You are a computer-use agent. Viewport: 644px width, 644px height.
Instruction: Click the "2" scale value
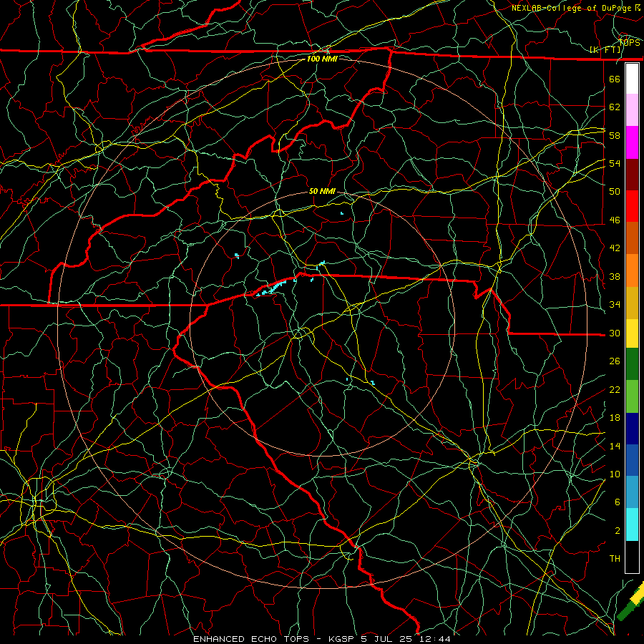point(618,531)
